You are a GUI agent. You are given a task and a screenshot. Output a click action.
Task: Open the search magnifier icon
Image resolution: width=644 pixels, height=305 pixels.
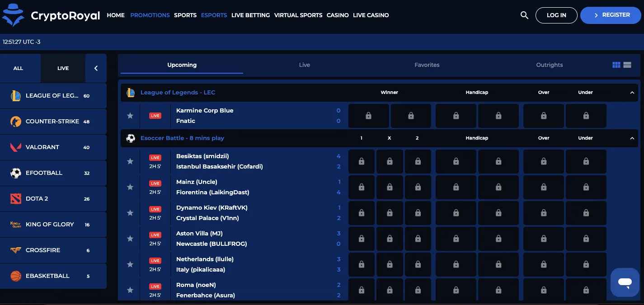[524, 15]
